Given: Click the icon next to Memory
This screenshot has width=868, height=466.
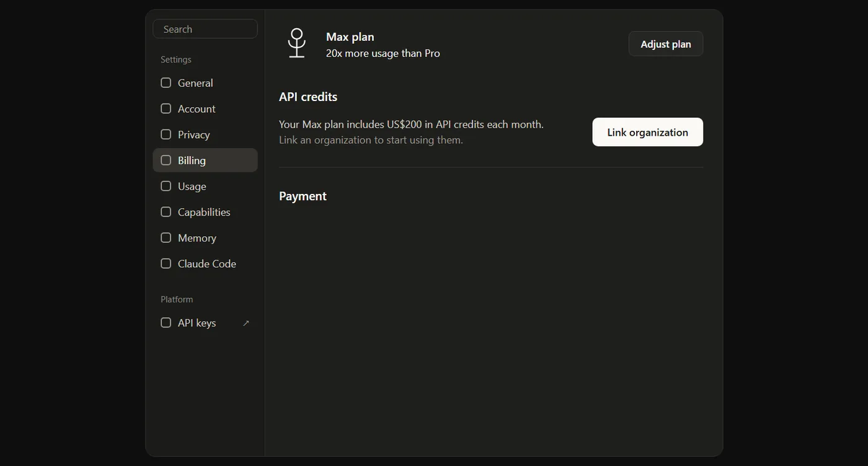Looking at the screenshot, I should point(166,238).
